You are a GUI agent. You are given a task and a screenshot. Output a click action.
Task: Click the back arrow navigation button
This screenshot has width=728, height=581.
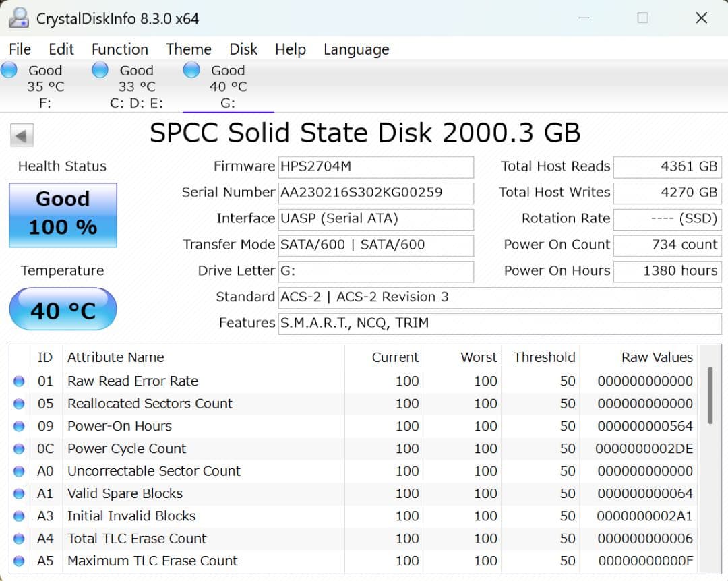click(x=22, y=135)
